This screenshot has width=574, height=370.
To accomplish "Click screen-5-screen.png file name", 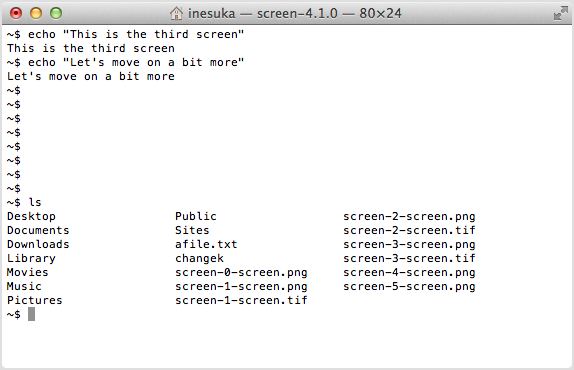I will (x=409, y=286).
